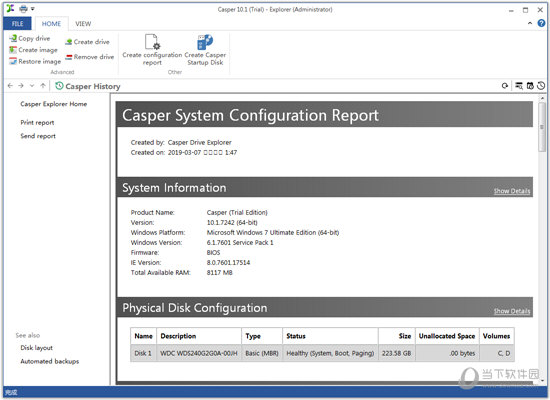Click Unallocated Space column header
Viewport: 550px width, 400px height.
(447, 336)
